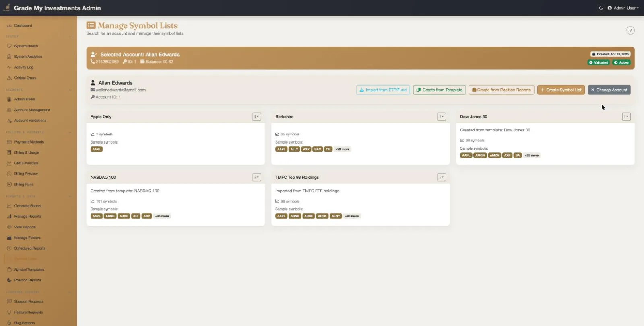The height and width of the screenshot is (326, 644).
Task: Click the ADSK badge in TMFC card
Action: click(x=322, y=216)
